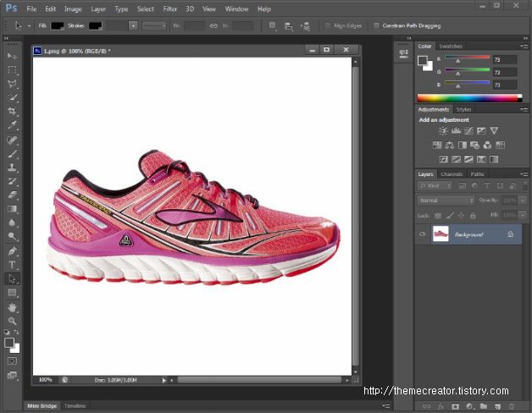
Task: Toggle lock position
Action: coord(461,215)
